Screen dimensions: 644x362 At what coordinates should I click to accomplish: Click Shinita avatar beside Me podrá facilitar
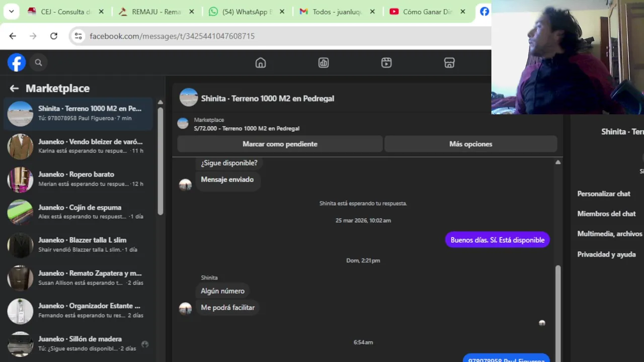click(x=186, y=309)
